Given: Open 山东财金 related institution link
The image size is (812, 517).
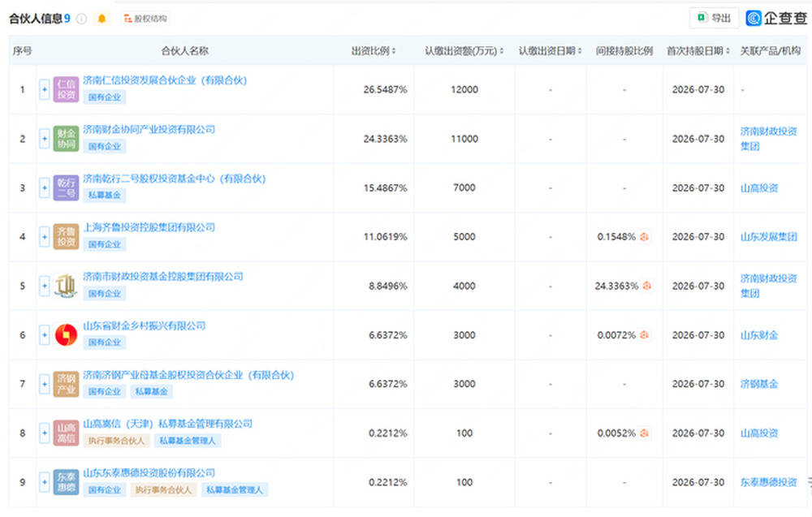Looking at the screenshot, I should pos(759,335).
